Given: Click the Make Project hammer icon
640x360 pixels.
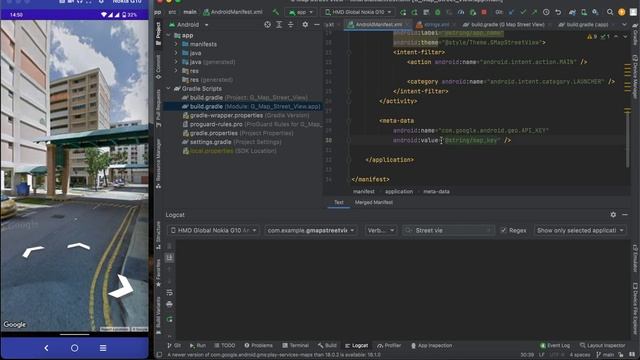Looking at the screenshot, I should coord(276,12).
